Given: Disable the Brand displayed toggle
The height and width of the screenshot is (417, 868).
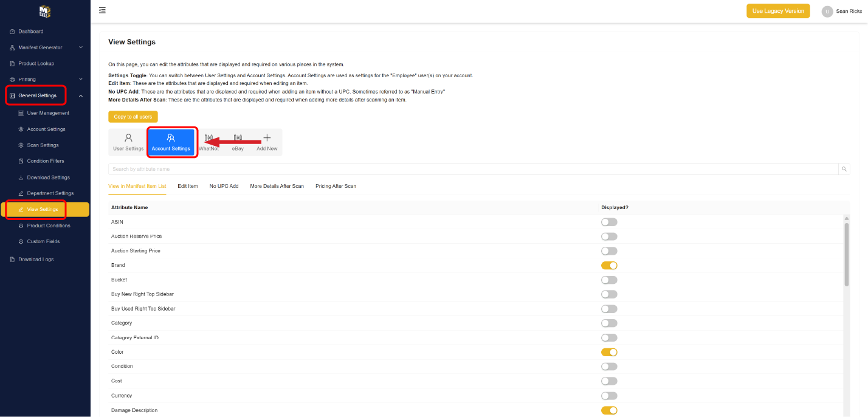Looking at the screenshot, I should 609,265.
